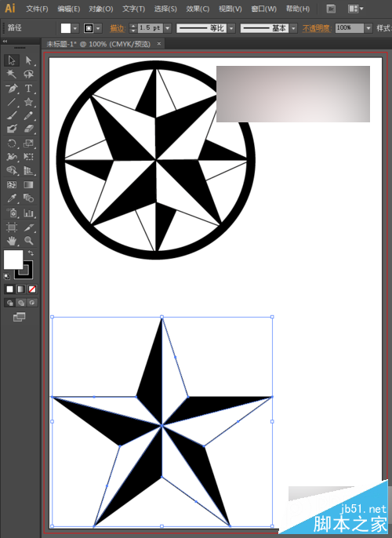Select the Eraser tool

[x=28, y=129]
